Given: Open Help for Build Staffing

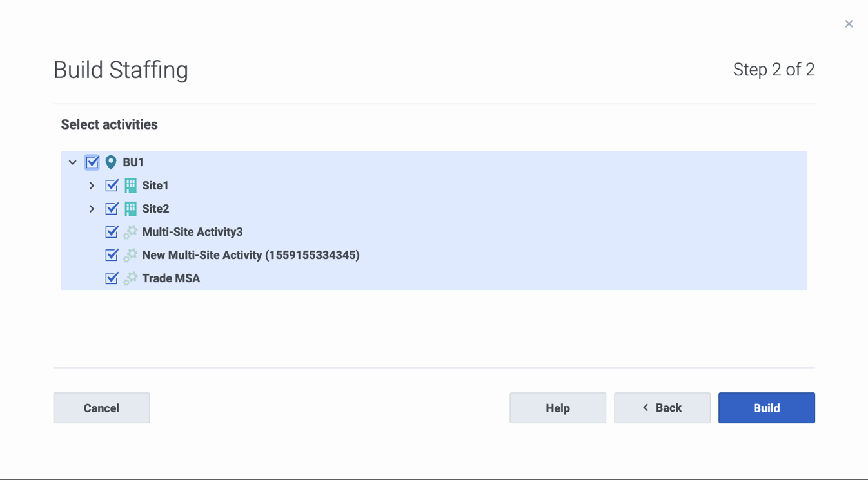Looking at the screenshot, I should [558, 408].
